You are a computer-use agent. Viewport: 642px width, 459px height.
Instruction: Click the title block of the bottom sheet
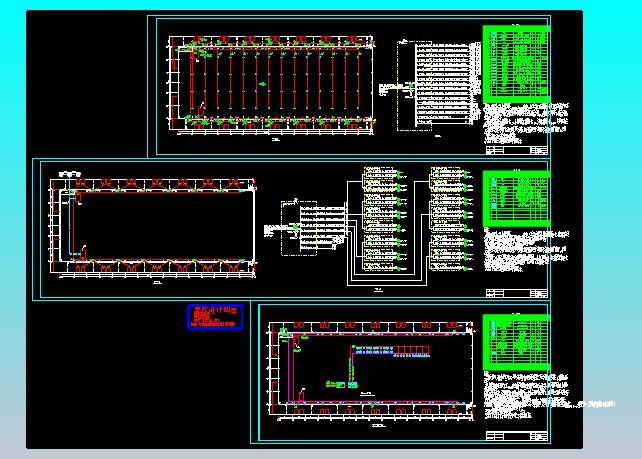[517, 436]
